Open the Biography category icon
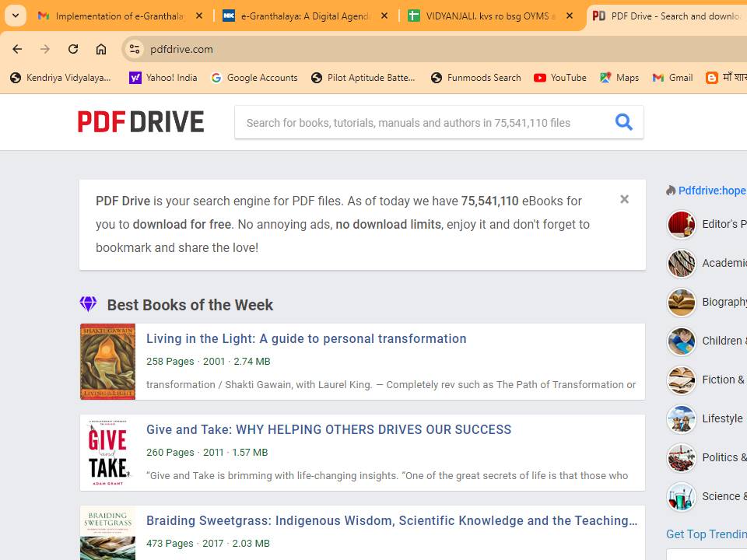The height and width of the screenshot is (560, 747). pyautogui.click(x=681, y=303)
